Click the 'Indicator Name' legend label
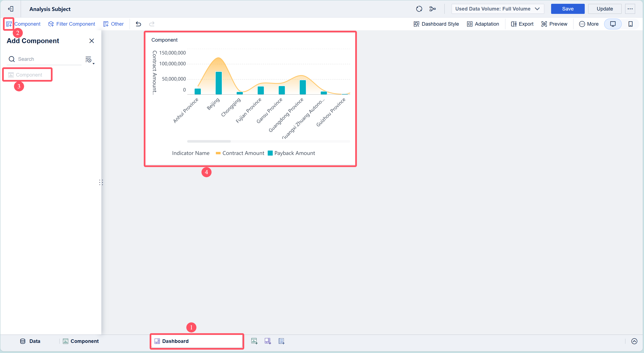Viewport: 644px width, 353px height. [x=191, y=153]
